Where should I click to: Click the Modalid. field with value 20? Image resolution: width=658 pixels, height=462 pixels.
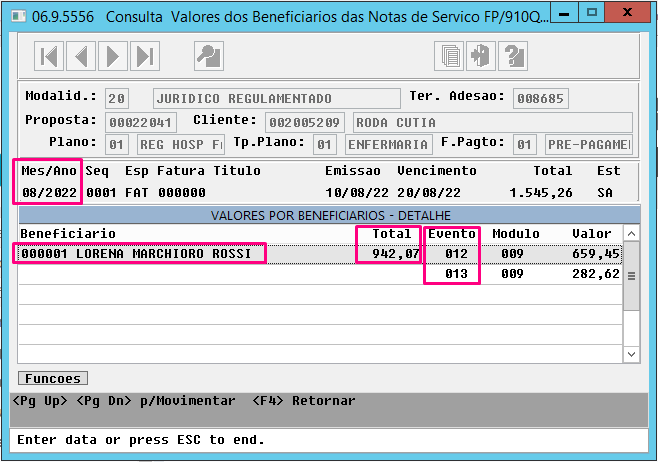(x=117, y=99)
